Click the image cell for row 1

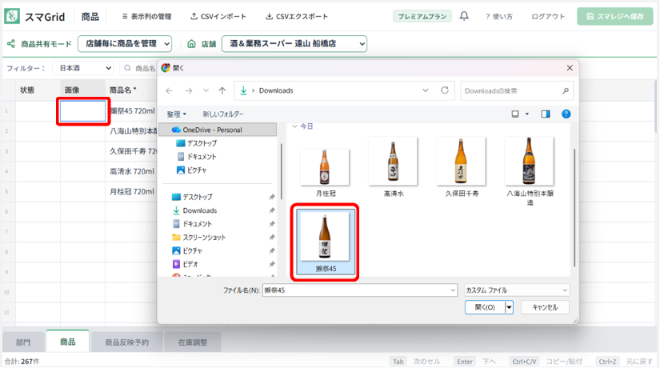[83, 111]
